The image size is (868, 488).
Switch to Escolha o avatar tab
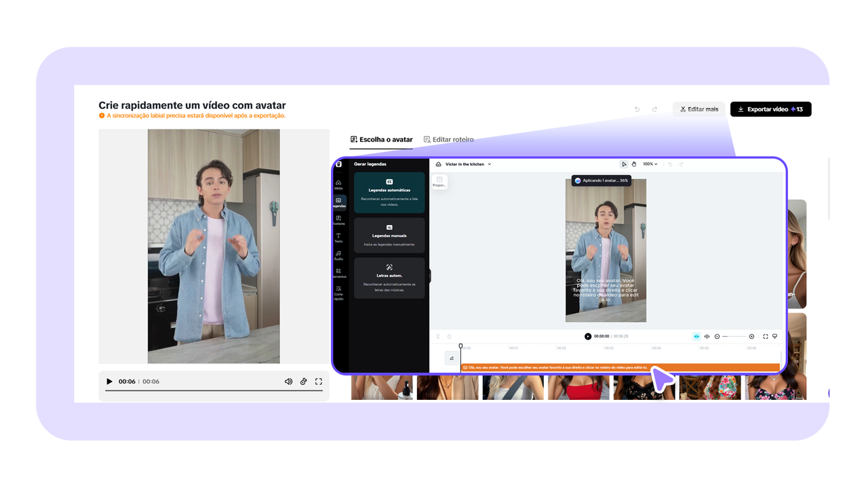click(x=381, y=140)
